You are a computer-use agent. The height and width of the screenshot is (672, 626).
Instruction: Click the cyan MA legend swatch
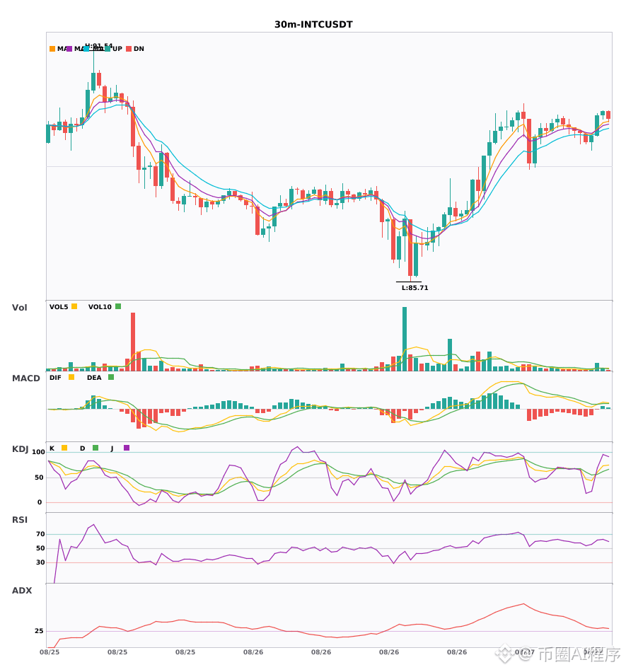click(x=86, y=49)
